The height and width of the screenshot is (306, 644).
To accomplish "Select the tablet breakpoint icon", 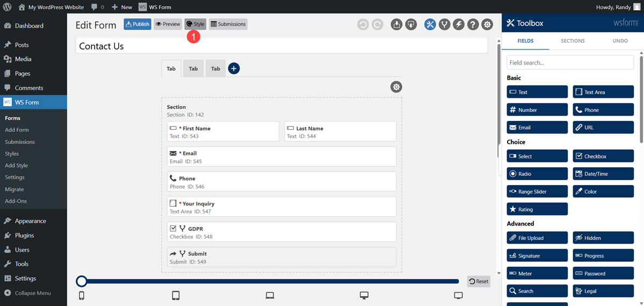I will [176, 295].
